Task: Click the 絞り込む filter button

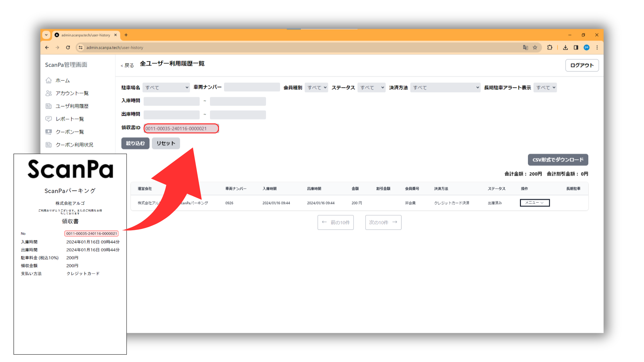Action: tap(135, 143)
